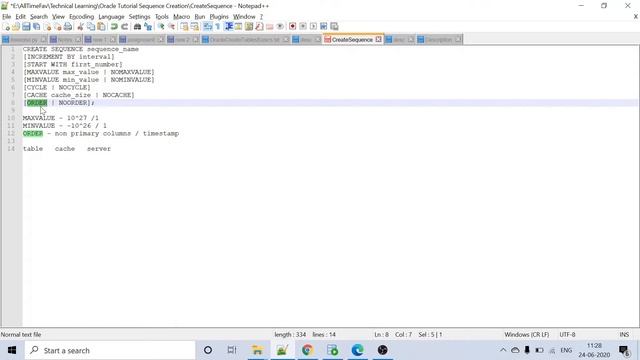This screenshot has width=640, height=360.
Task: Paste from clipboard using the Paste icon
Action: pyautogui.click(x=101, y=27)
